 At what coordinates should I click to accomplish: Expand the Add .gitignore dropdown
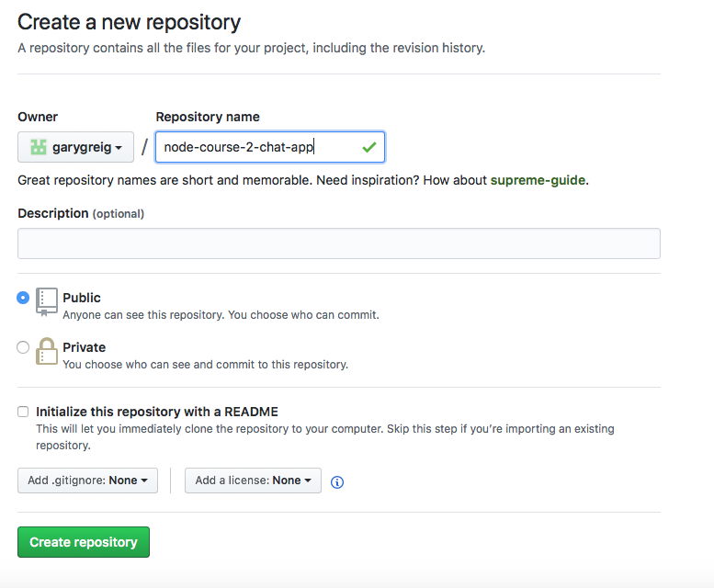87,481
